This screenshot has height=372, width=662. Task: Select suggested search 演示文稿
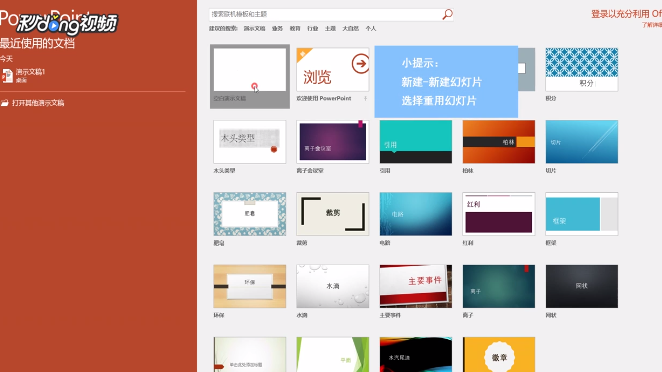[x=254, y=28]
